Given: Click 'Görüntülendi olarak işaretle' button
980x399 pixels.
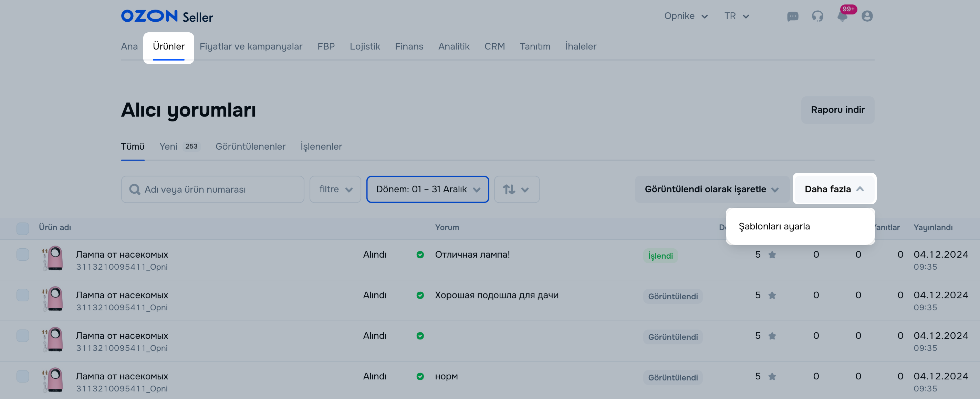Looking at the screenshot, I should click(711, 189).
